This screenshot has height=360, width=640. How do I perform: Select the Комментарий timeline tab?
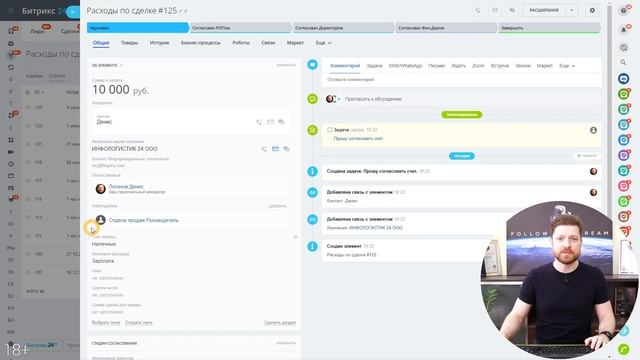click(345, 66)
